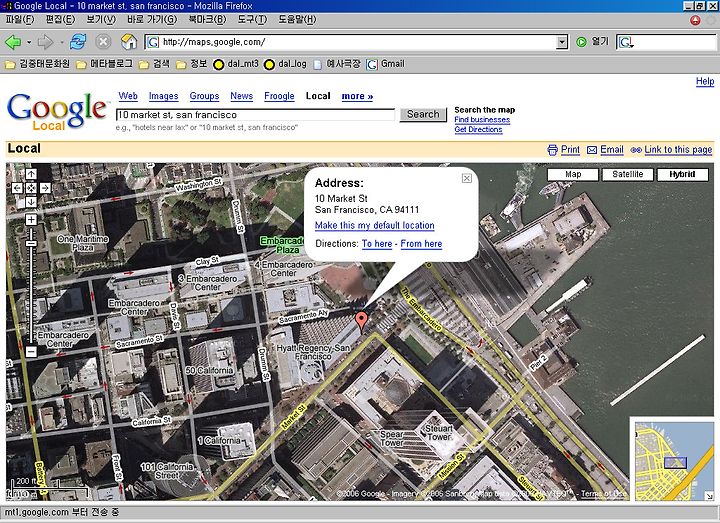
Task: Zoom out with the minus button
Action: tap(31, 352)
